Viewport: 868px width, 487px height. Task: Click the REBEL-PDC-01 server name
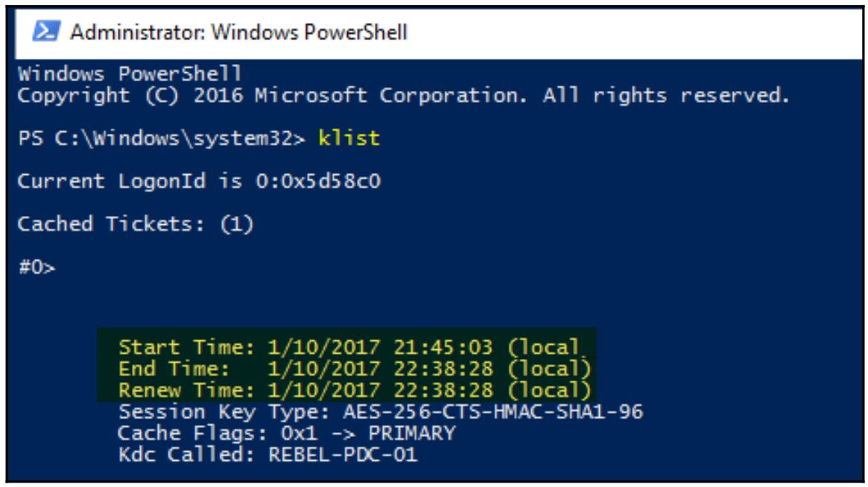[x=343, y=454]
